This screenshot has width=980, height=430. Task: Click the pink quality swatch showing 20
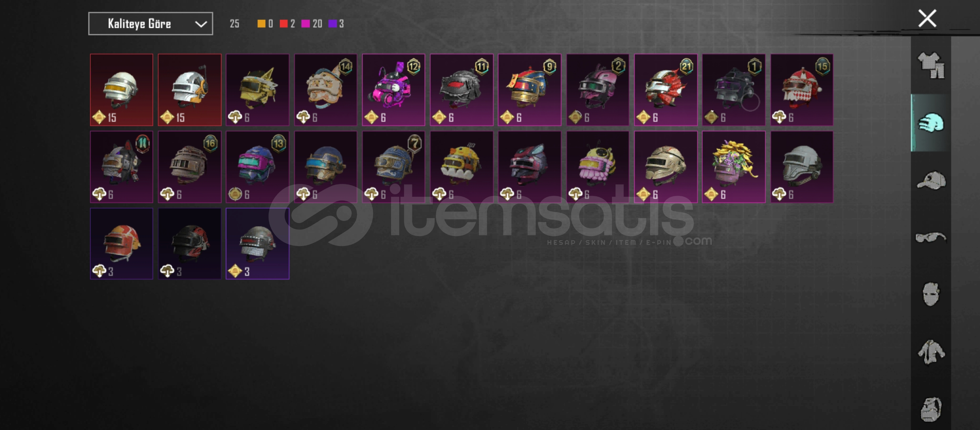click(306, 24)
